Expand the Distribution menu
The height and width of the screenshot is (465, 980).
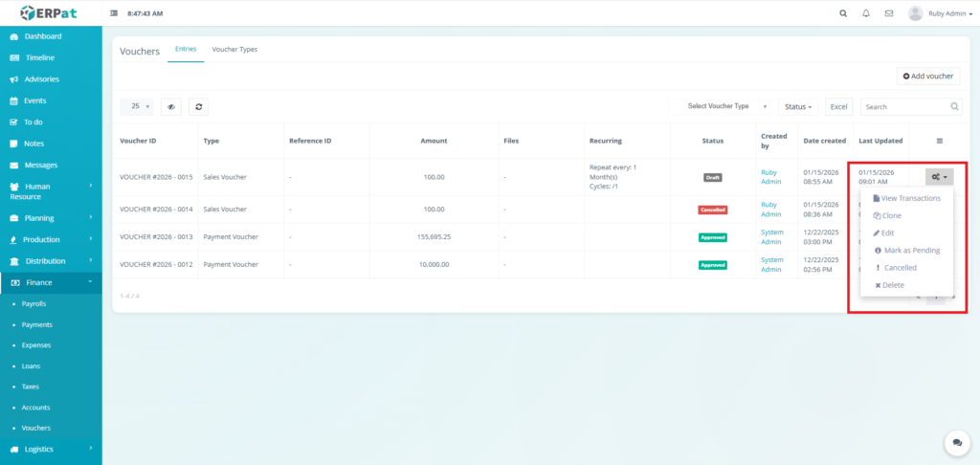point(51,261)
